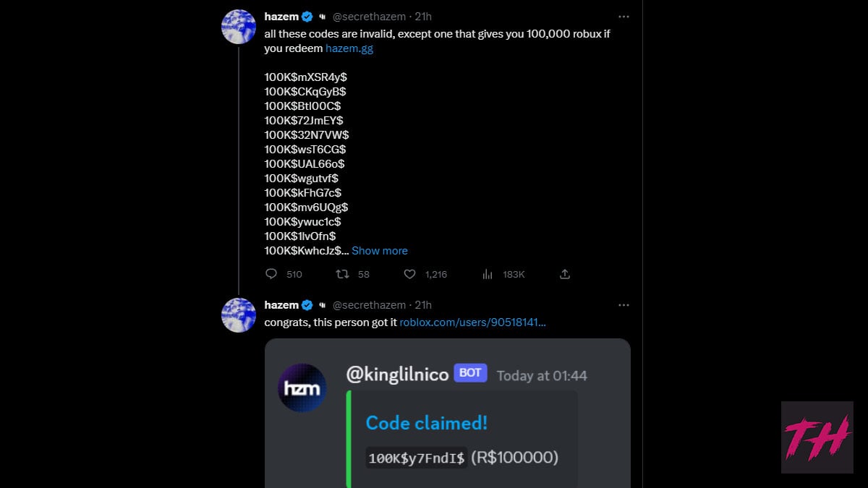The image size is (868, 488).
Task: Open the more options menu on the reply tweet
Action: tap(624, 305)
